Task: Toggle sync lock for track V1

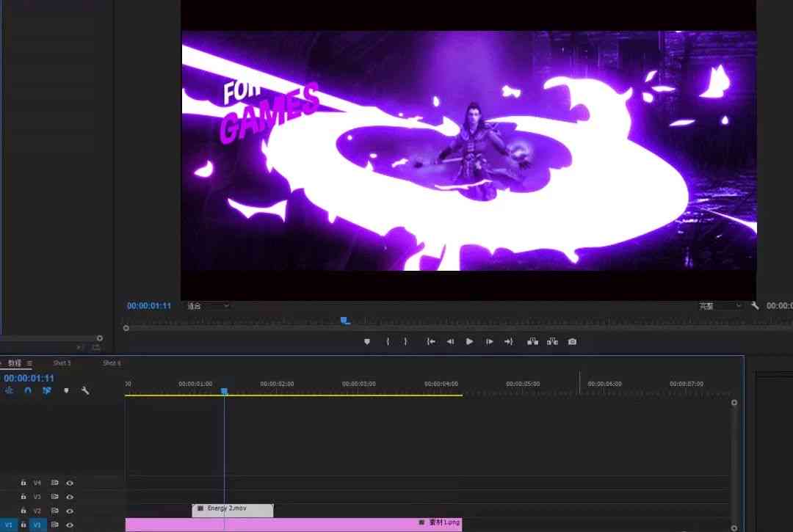Action: pos(54,525)
